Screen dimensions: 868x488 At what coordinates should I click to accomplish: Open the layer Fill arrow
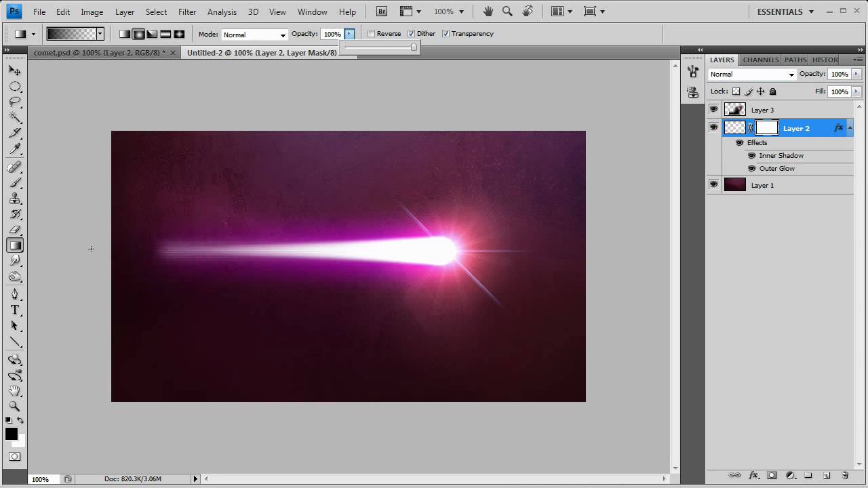856,91
